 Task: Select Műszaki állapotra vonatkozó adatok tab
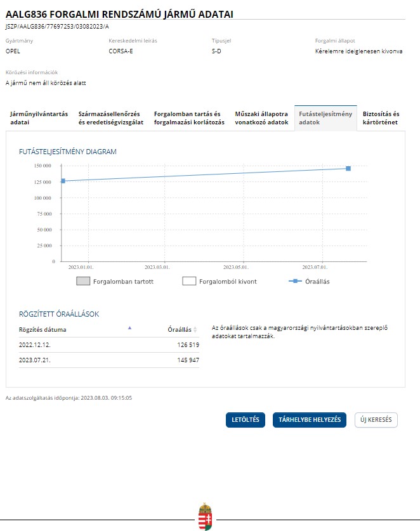[x=261, y=118]
